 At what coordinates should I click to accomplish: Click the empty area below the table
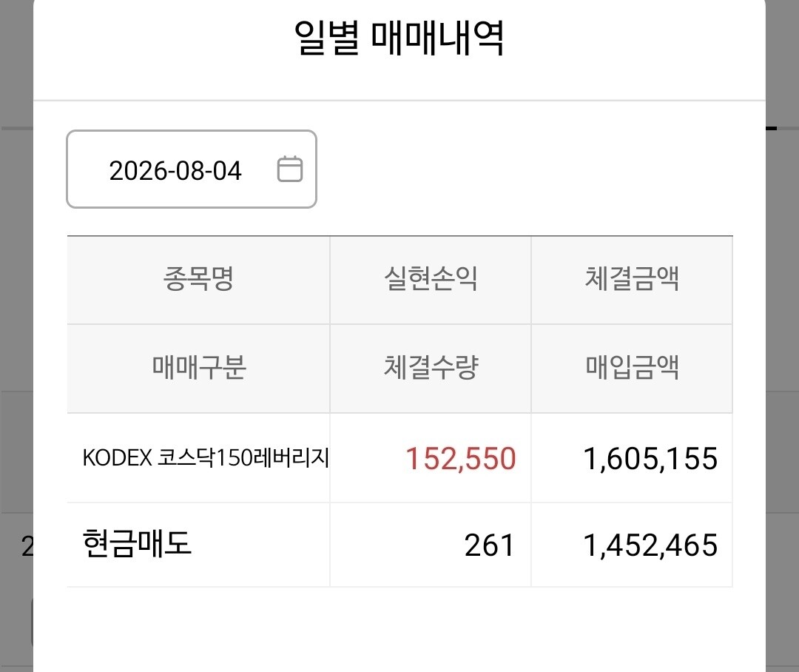[399, 630]
